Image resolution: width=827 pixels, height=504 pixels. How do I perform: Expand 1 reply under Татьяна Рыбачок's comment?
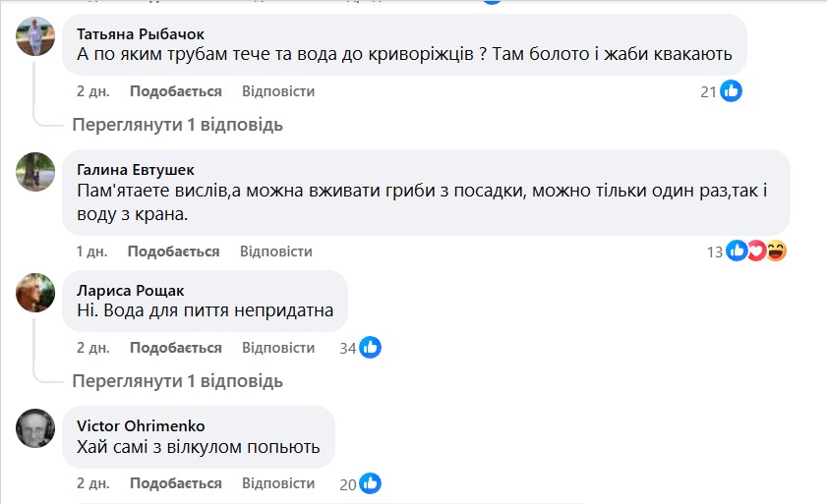click(177, 125)
